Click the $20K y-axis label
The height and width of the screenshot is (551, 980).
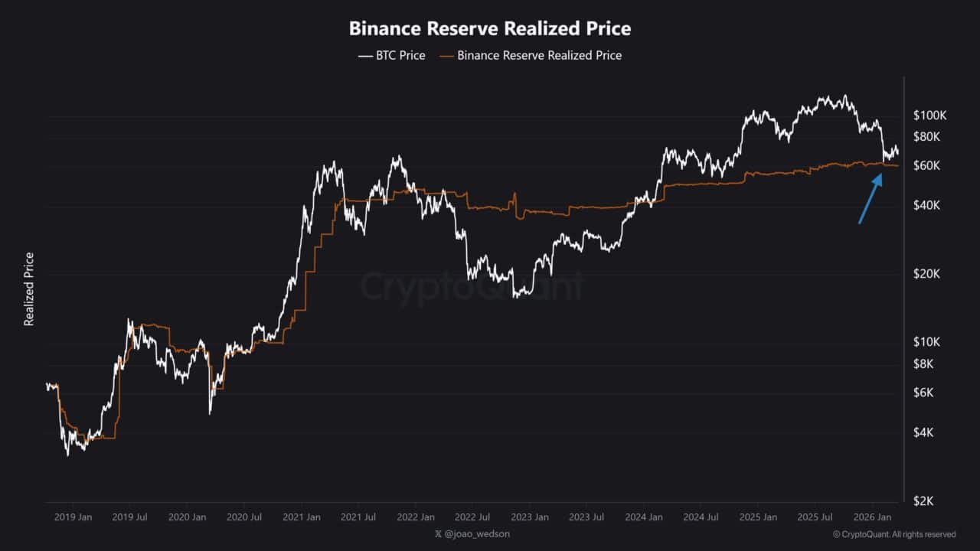point(927,274)
